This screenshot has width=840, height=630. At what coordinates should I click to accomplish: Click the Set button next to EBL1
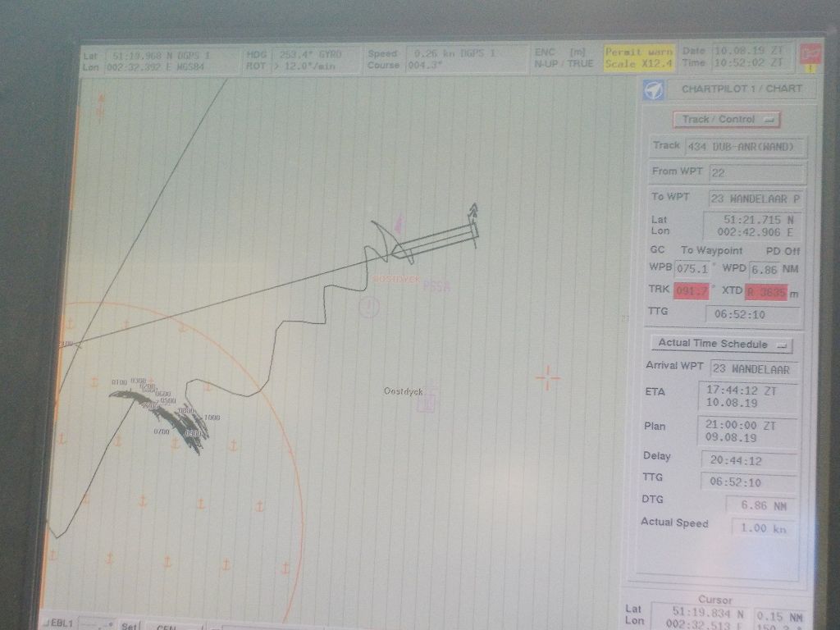[x=129, y=625]
